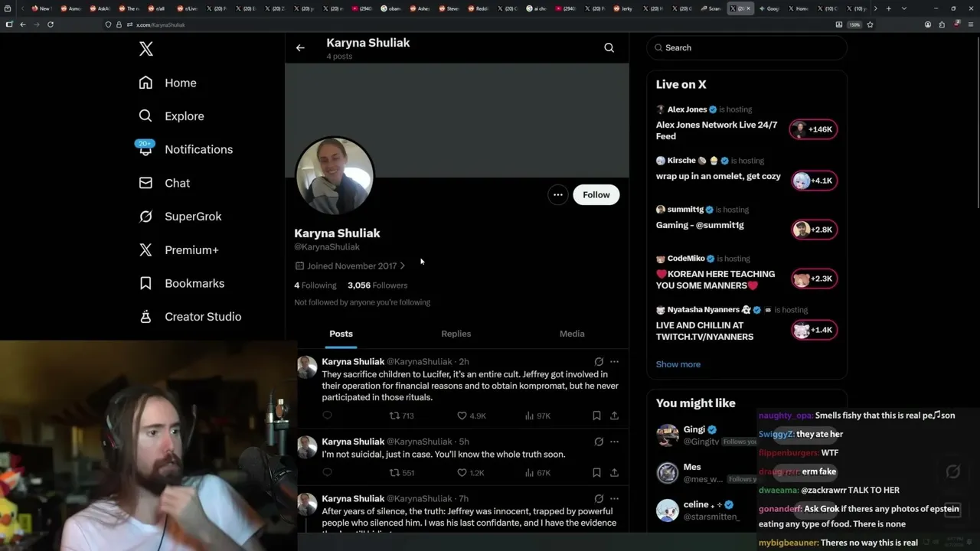This screenshot has height=551, width=980.
Task: Open more options on the 5h post
Action: point(614,442)
